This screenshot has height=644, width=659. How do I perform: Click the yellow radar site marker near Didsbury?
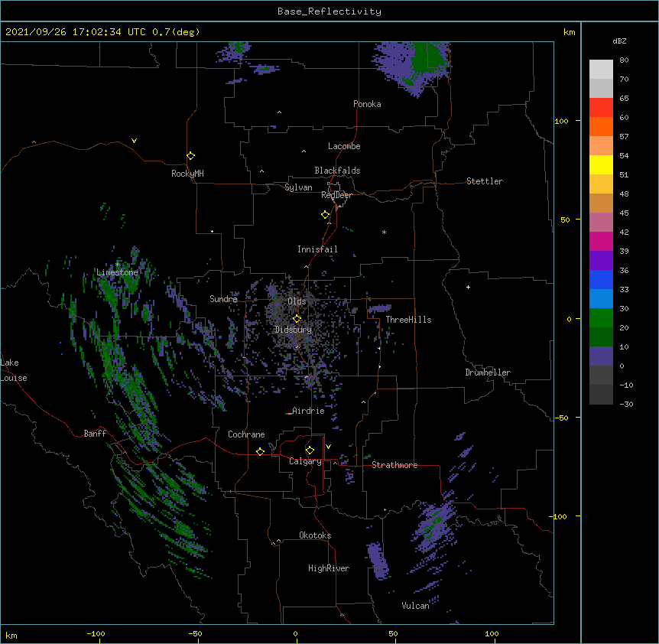coord(297,319)
